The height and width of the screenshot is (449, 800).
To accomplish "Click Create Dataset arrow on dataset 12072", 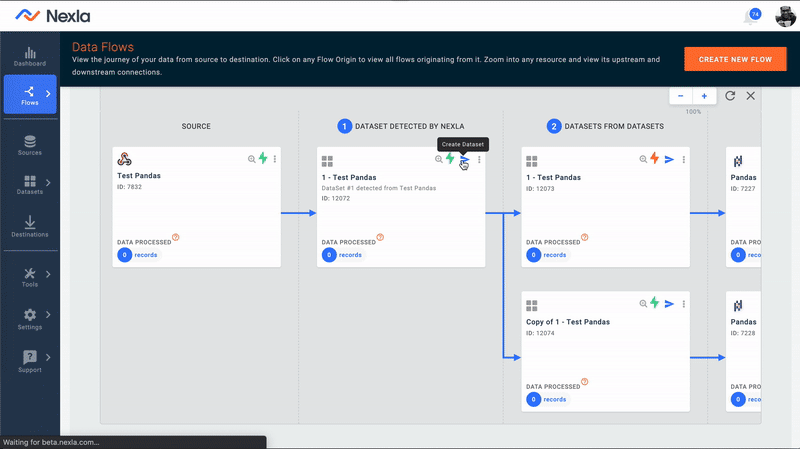I will (x=464, y=160).
